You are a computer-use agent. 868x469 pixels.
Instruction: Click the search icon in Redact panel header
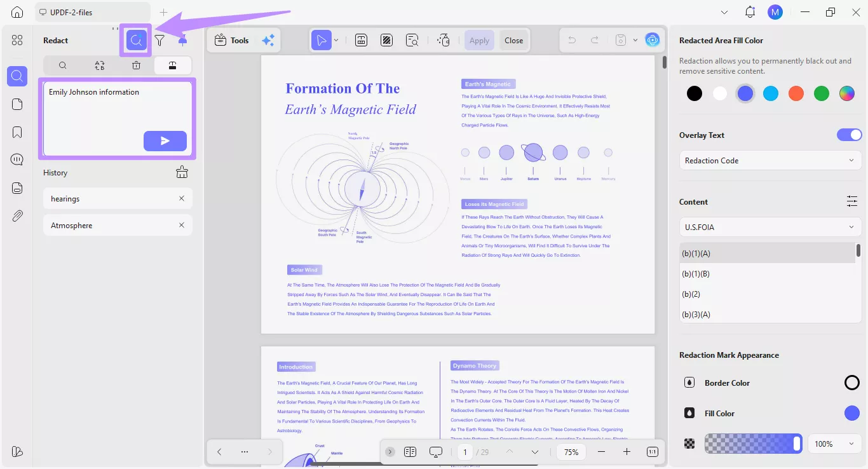coord(136,40)
